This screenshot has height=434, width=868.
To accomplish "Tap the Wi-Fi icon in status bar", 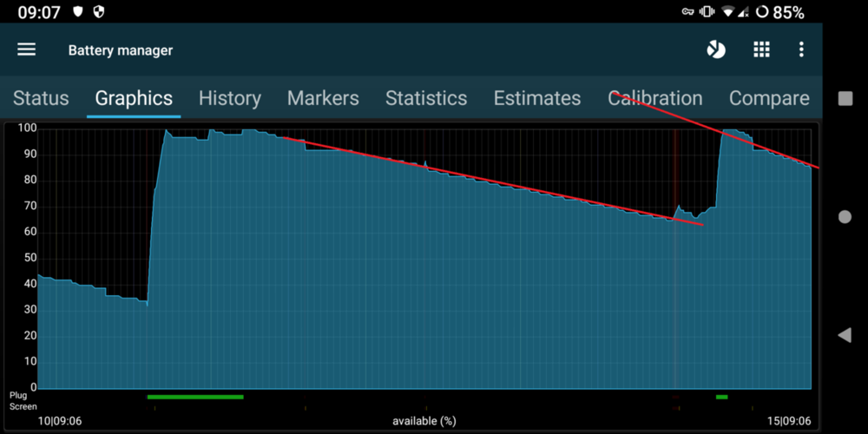I will 727,12.
